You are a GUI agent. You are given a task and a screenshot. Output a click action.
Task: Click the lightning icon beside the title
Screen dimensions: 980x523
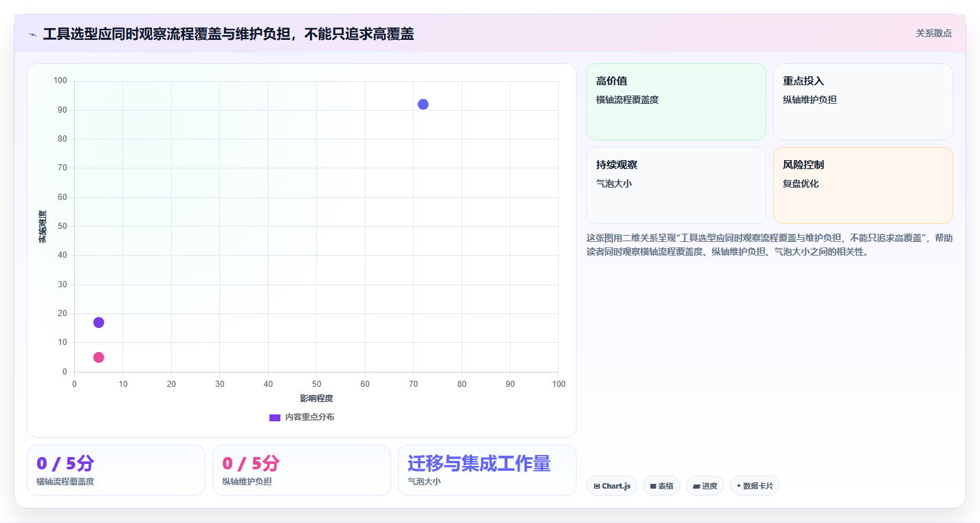[32, 34]
